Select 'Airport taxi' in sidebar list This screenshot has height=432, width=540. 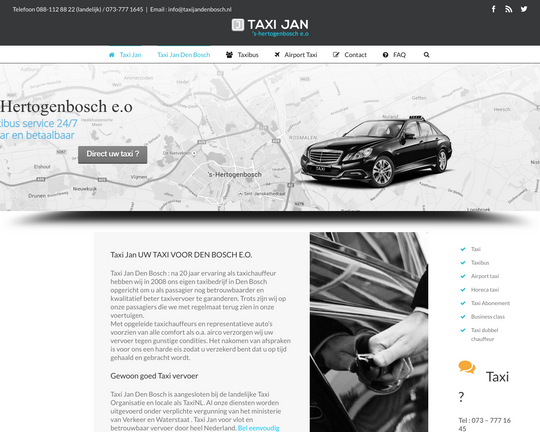485,276
